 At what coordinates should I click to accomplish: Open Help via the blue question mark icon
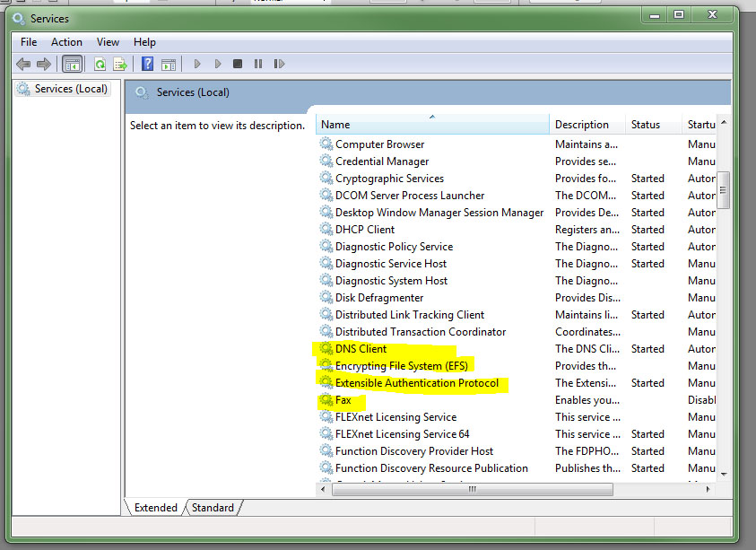[147, 64]
